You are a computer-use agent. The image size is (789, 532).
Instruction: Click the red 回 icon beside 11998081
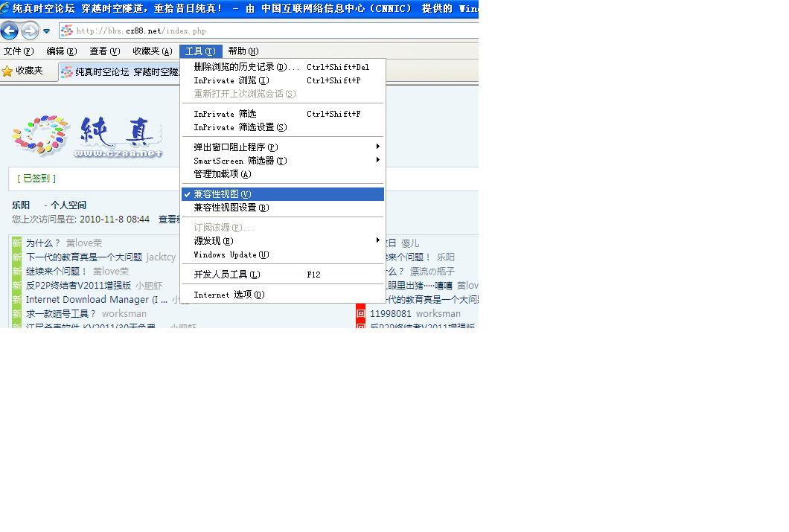tap(360, 313)
